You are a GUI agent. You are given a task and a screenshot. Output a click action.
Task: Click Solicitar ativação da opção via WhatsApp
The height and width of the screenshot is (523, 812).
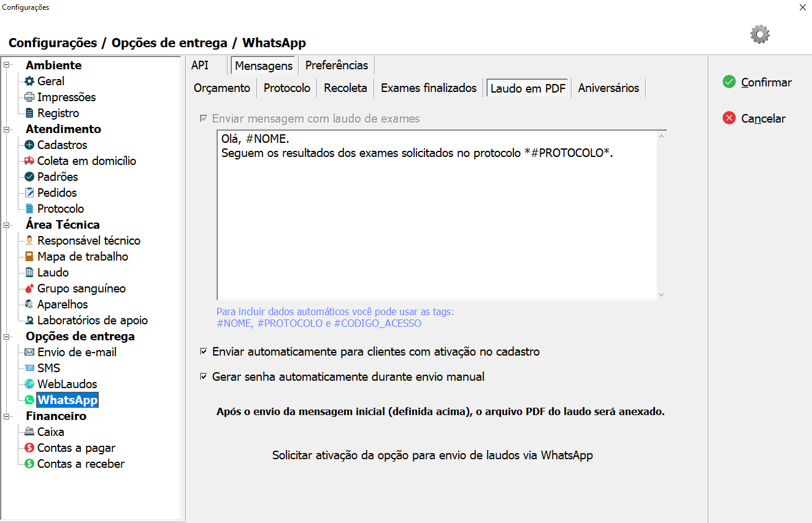click(432, 455)
